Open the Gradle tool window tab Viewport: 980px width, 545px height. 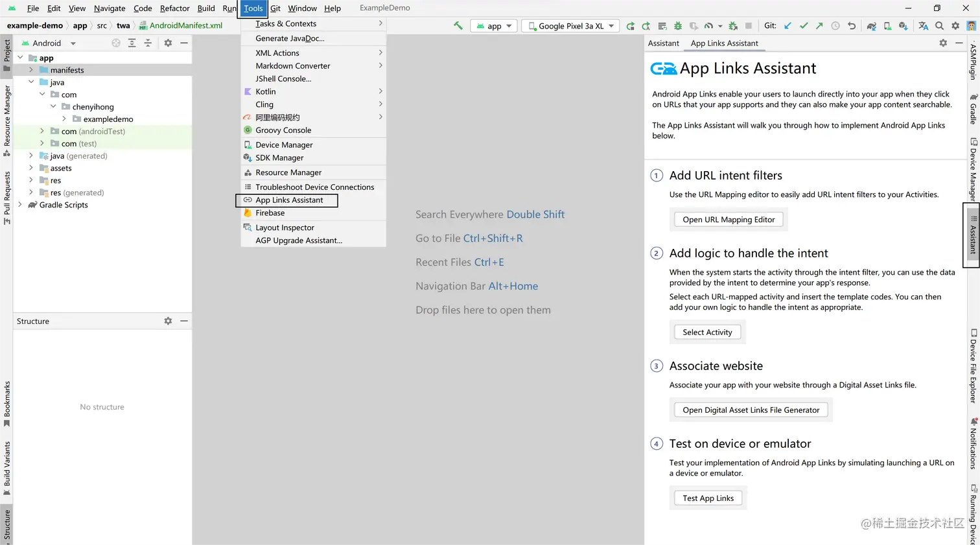pyautogui.click(x=974, y=108)
